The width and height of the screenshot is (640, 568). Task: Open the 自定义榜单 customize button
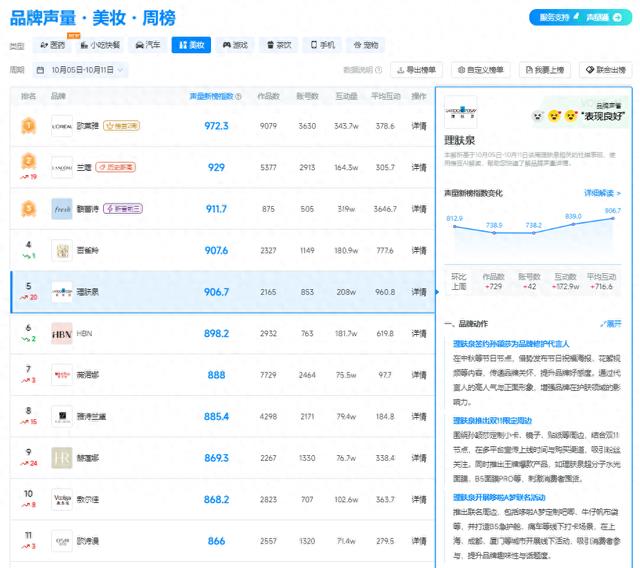coord(481,70)
